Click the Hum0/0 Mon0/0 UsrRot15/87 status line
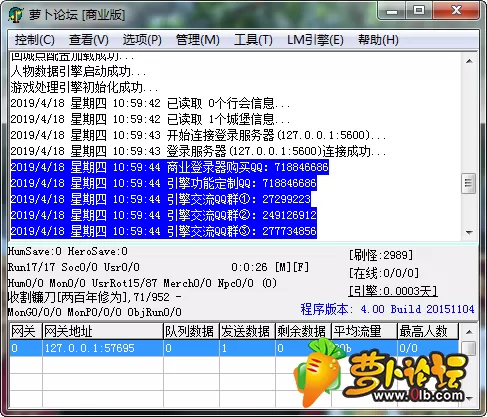 (142, 283)
